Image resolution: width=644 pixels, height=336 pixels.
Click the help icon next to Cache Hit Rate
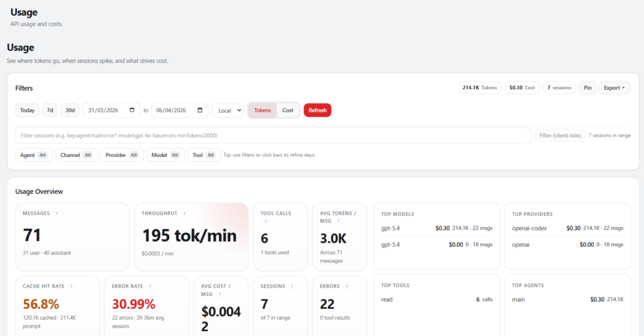coord(72,286)
